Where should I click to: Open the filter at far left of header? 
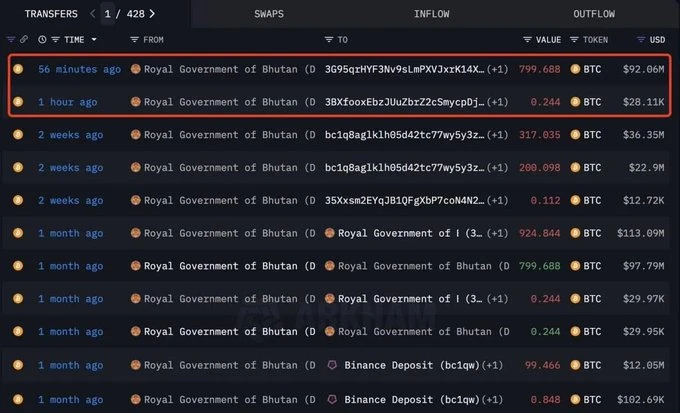11,40
